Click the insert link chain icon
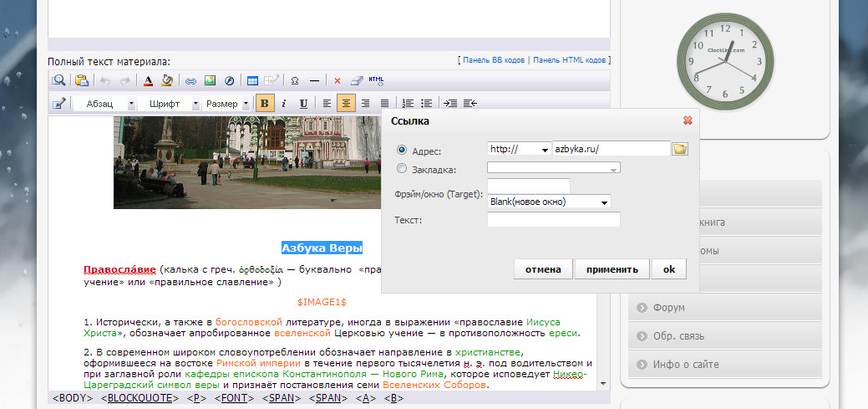Screen dimensions: 868x409 (190, 81)
